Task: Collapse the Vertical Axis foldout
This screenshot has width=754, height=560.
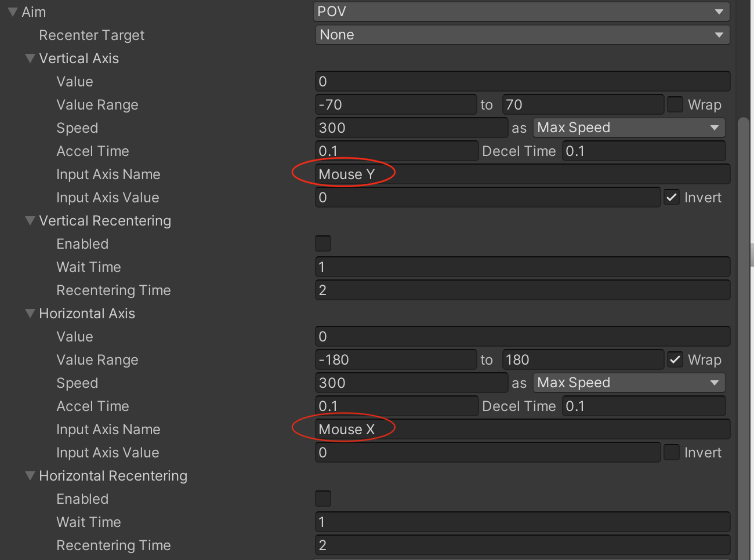Action: click(30, 59)
